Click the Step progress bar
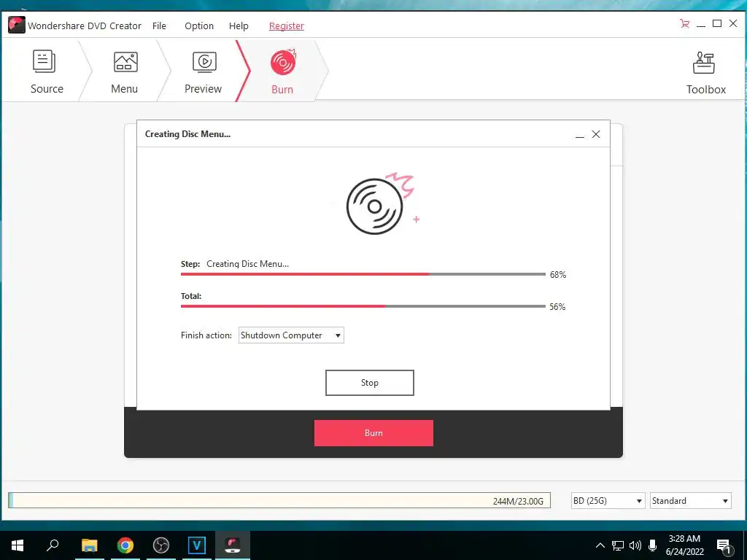This screenshot has width=747, height=560. pos(363,274)
